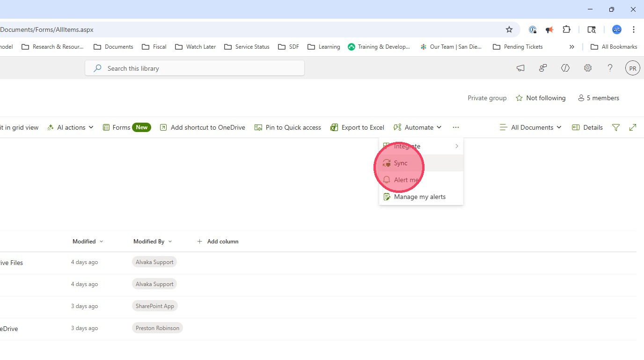Open the Modified By column menu
The image size is (644, 360).
[153, 242]
